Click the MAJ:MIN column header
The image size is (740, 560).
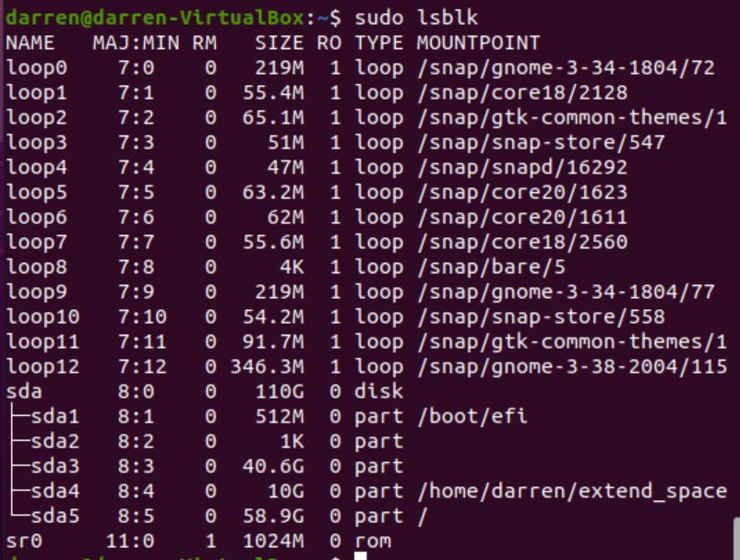point(136,42)
